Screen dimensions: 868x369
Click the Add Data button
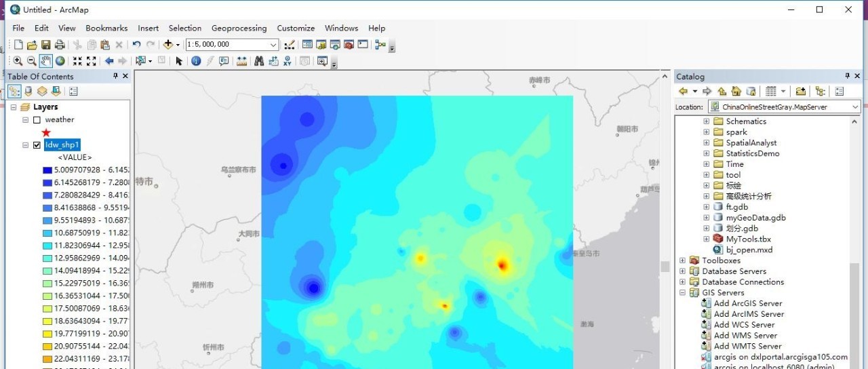[x=168, y=45]
